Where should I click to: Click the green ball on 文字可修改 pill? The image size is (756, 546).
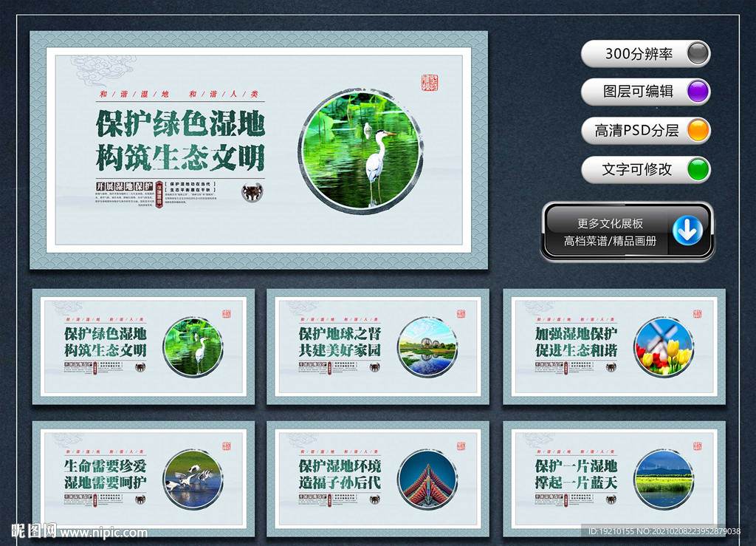[697, 170]
